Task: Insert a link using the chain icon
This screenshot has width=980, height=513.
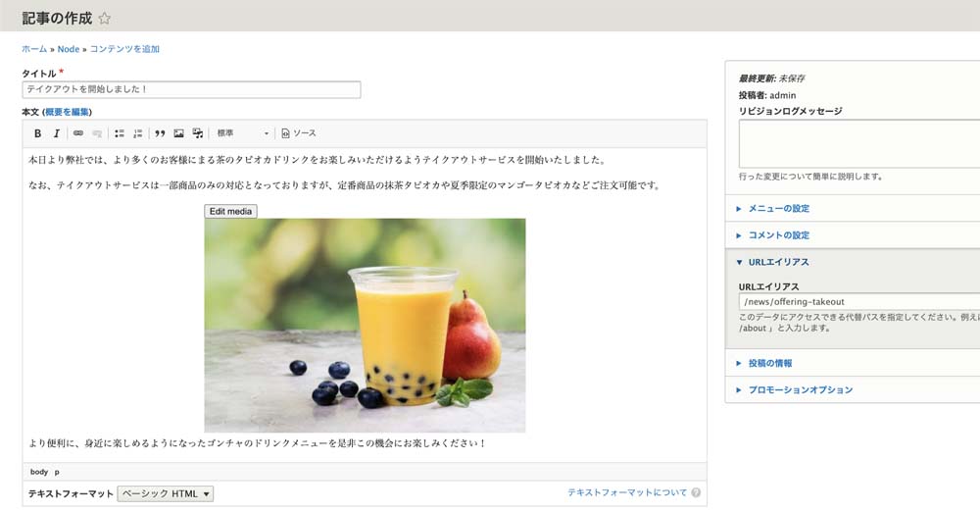Action: coord(78,133)
